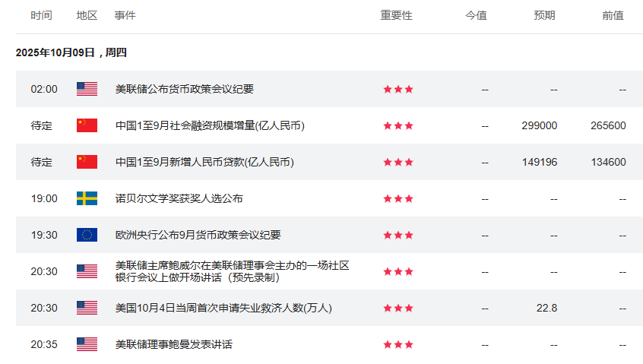Click the US flag beside 美联储公布货币政策会议纪要
The height and width of the screenshot is (364, 643).
point(87,89)
